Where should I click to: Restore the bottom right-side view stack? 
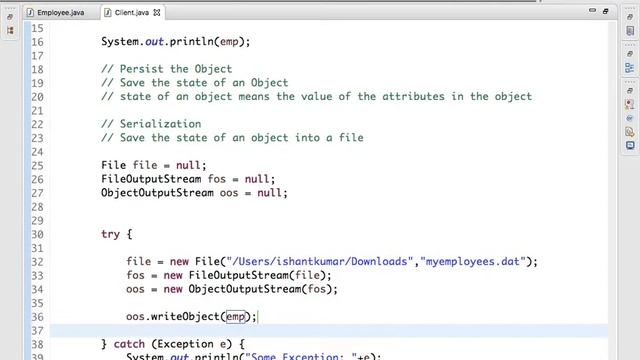click(630, 91)
